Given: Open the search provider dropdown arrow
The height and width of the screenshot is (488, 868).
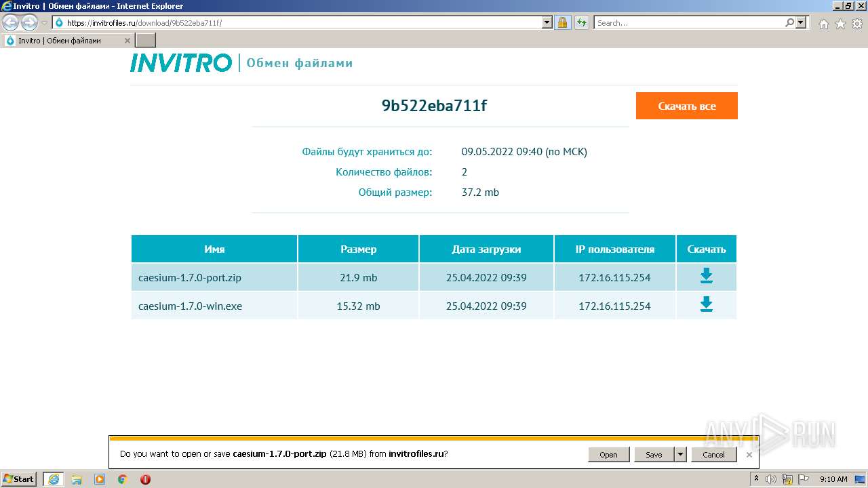Looking at the screenshot, I should pyautogui.click(x=802, y=22).
